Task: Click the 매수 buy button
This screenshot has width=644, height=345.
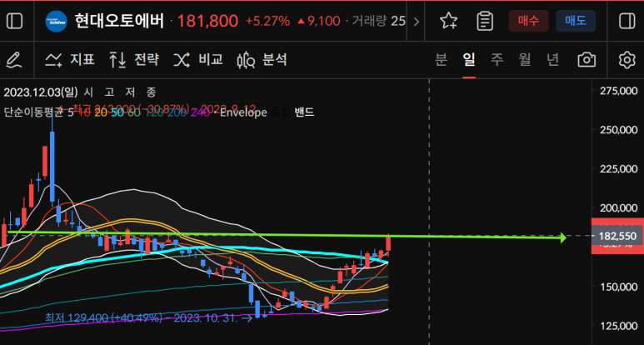Action: tap(528, 21)
